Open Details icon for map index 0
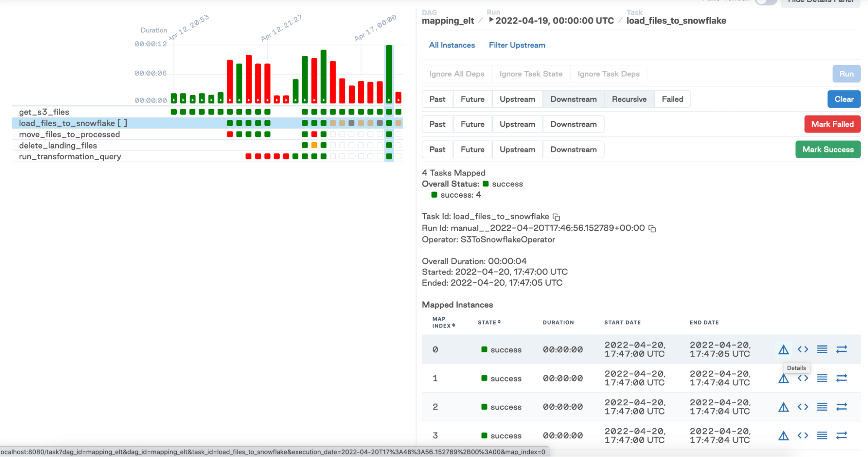Viewport: 868px width, 457px height. (783, 349)
